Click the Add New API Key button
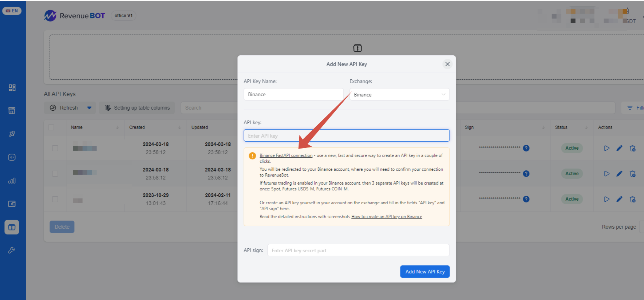The height and width of the screenshot is (300, 644). pos(425,272)
